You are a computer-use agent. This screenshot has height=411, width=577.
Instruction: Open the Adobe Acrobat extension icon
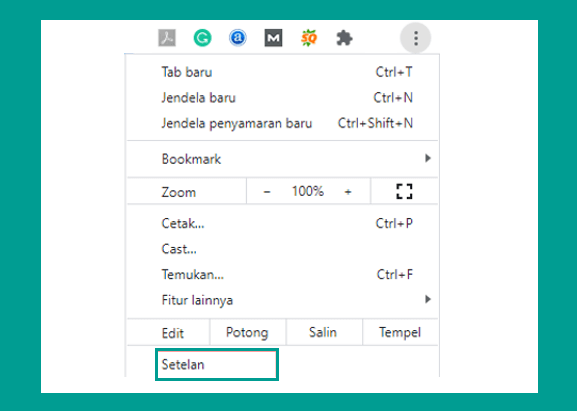[x=167, y=38]
